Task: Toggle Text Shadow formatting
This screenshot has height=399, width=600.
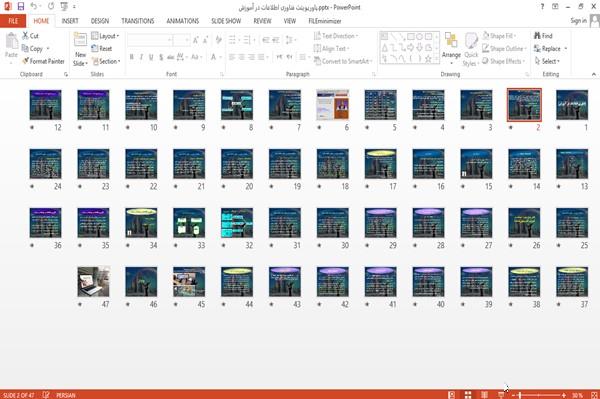Action: [161, 57]
